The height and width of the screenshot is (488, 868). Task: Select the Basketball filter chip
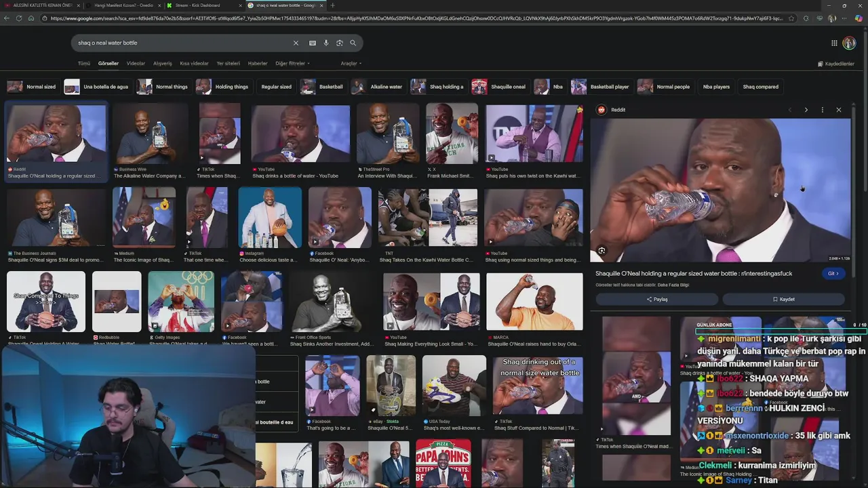[x=323, y=87]
